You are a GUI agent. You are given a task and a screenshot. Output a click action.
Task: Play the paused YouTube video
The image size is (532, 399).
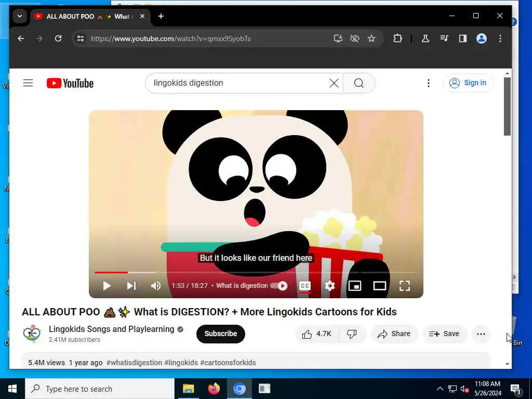tap(107, 286)
